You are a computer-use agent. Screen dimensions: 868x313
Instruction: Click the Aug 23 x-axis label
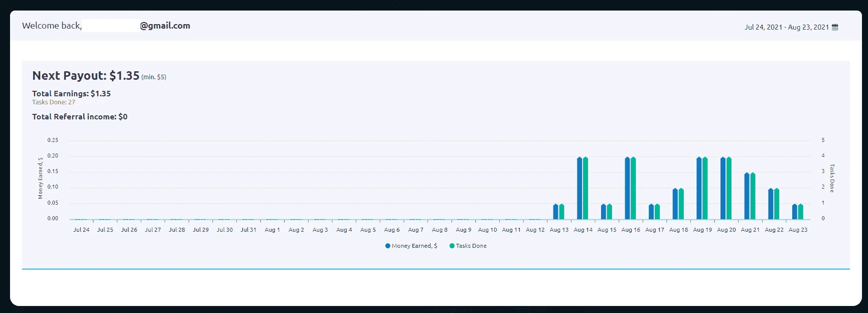(798, 230)
